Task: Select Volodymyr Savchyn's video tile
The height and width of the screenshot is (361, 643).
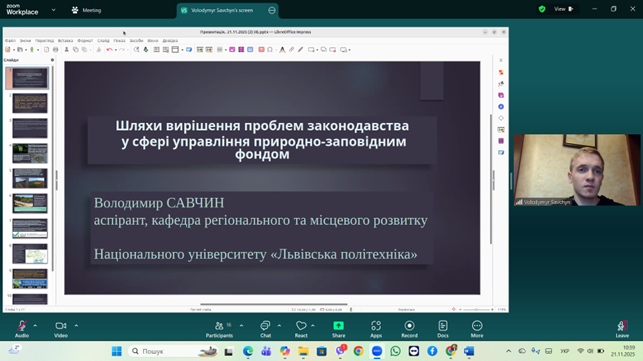Action: click(577, 170)
